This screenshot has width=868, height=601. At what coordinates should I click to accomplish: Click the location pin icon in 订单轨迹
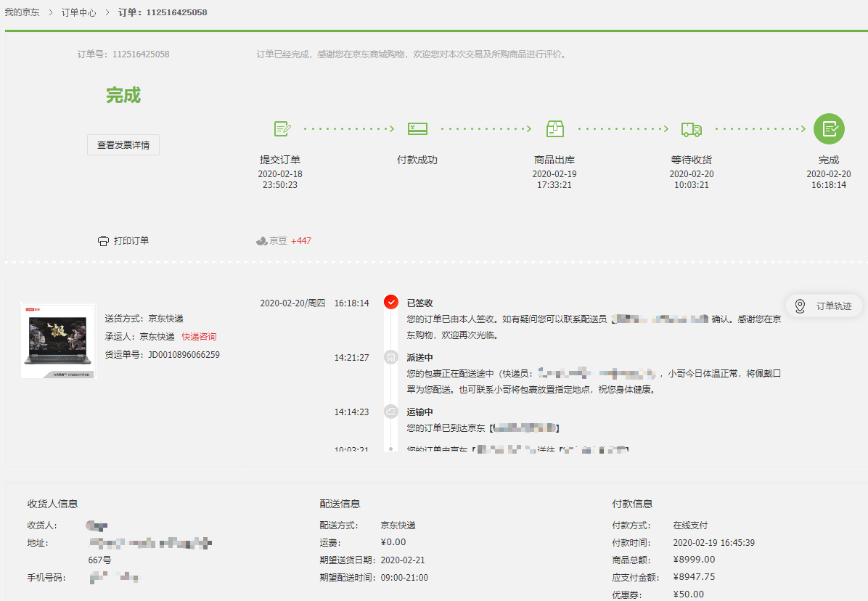[x=800, y=306]
